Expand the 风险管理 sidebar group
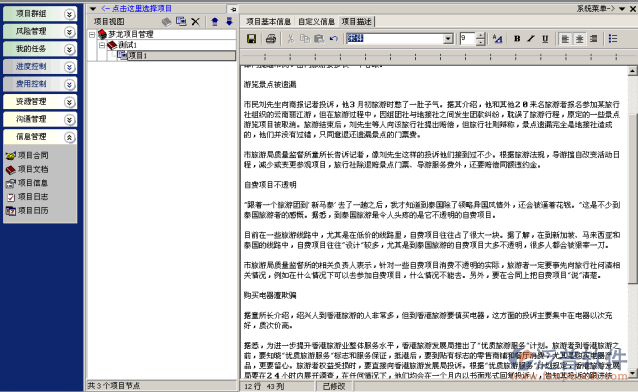This screenshot has height=392, width=638. [69, 32]
